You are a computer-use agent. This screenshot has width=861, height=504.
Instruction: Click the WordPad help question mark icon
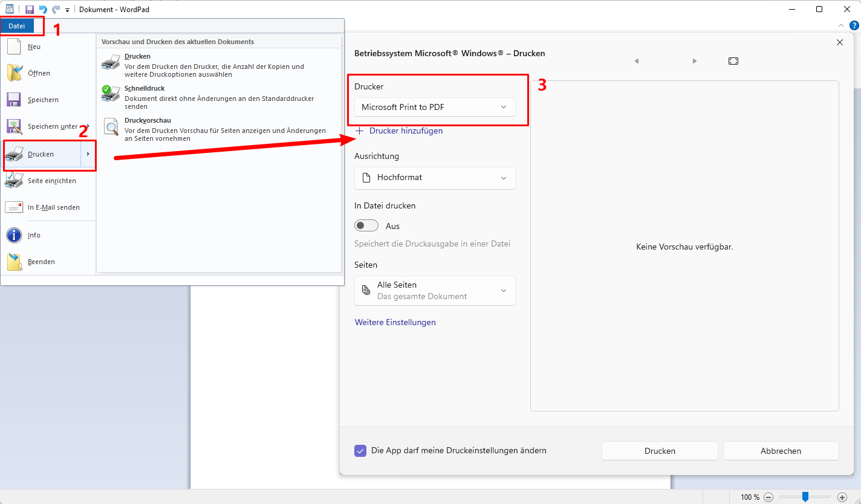[x=854, y=25]
